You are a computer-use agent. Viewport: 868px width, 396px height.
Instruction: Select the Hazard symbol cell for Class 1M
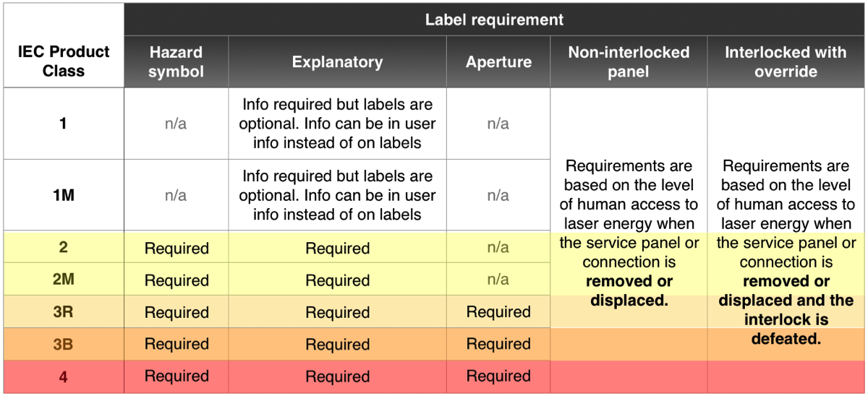coord(176,195)
